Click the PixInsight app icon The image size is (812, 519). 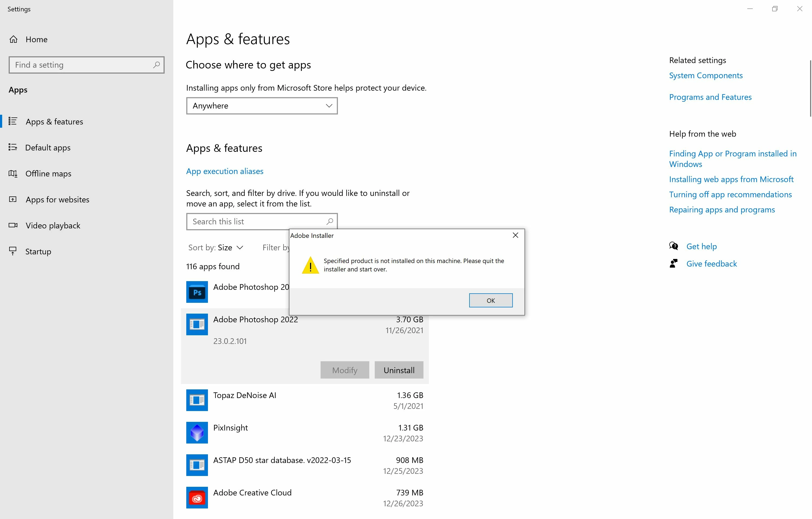(197, 432)
